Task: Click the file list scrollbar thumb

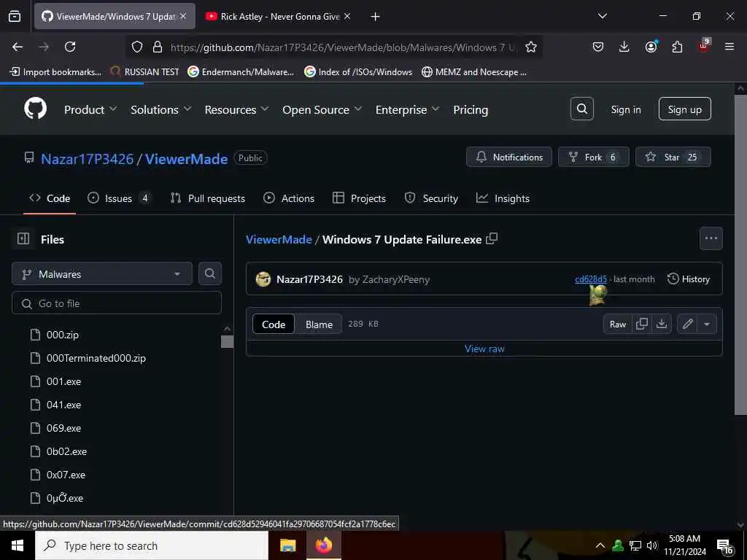Action: 228,341
